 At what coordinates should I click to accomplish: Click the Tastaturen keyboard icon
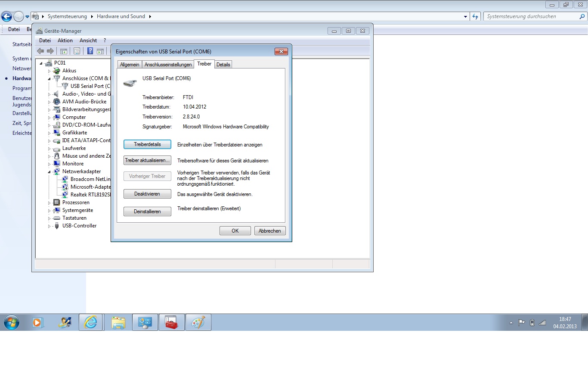tap(56, 218)
